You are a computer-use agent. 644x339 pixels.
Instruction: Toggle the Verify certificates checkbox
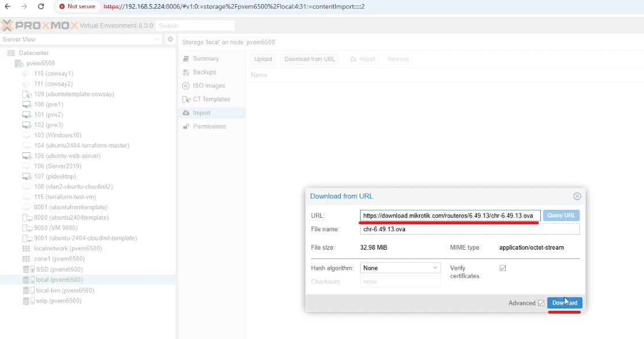click(503, 268)
